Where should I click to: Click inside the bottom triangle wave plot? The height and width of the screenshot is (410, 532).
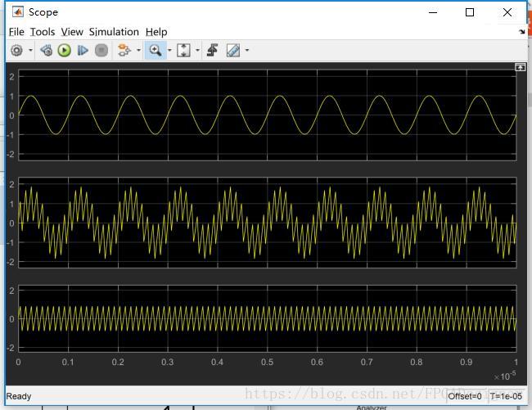click(268, 319)
